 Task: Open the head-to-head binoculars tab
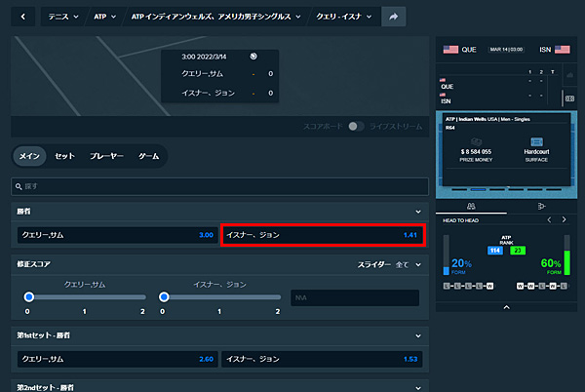click(x=470, y=206)
